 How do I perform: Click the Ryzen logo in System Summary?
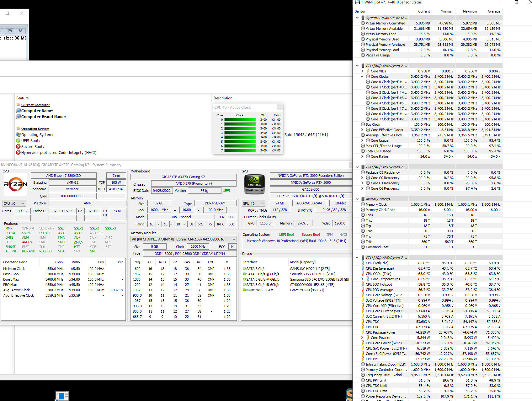click(16, 184)
